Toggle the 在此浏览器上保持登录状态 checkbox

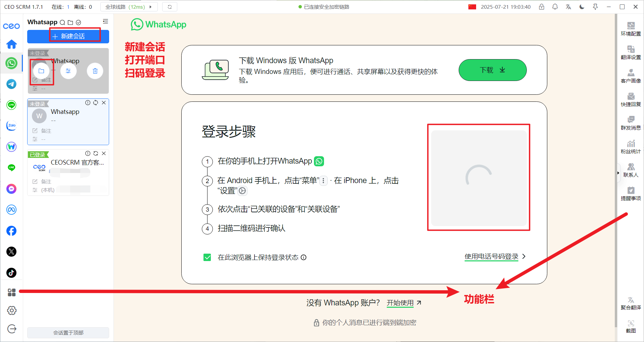click(x=207, y=257)
